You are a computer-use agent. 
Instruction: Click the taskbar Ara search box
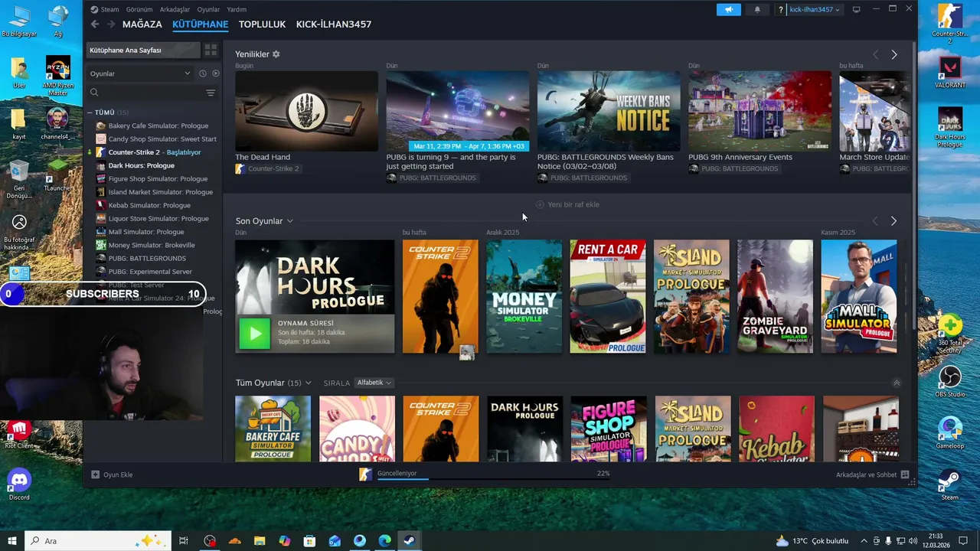(x=98, y=541)
